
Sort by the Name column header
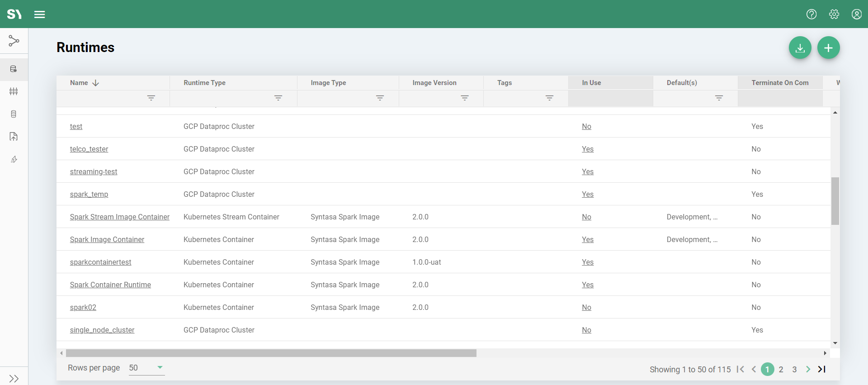click(x=79, y=83)
